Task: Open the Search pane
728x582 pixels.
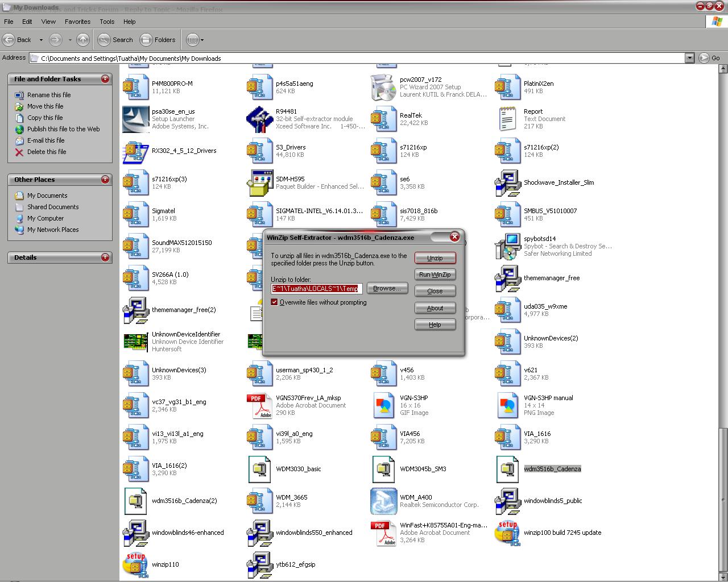Action: click(115, 40)
